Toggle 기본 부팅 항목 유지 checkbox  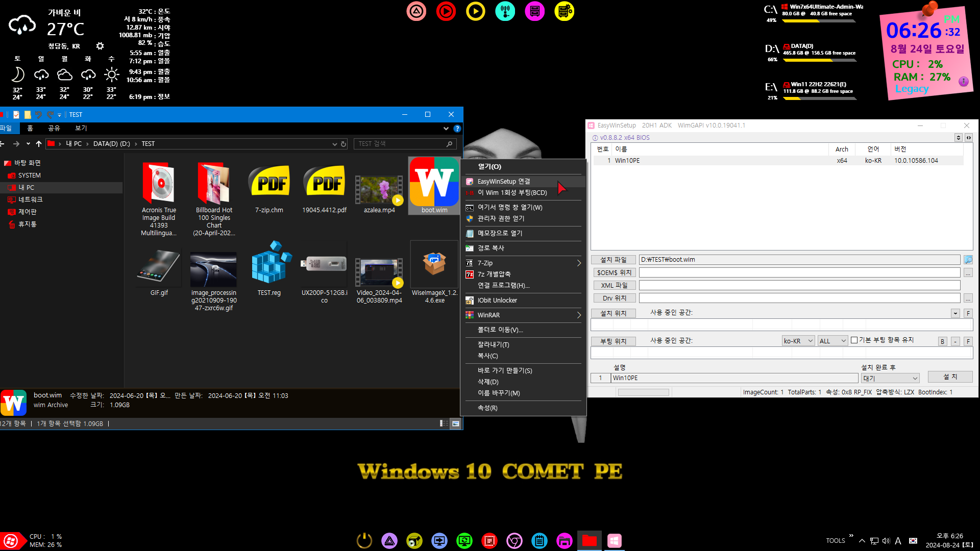click(x=854, y=340)
